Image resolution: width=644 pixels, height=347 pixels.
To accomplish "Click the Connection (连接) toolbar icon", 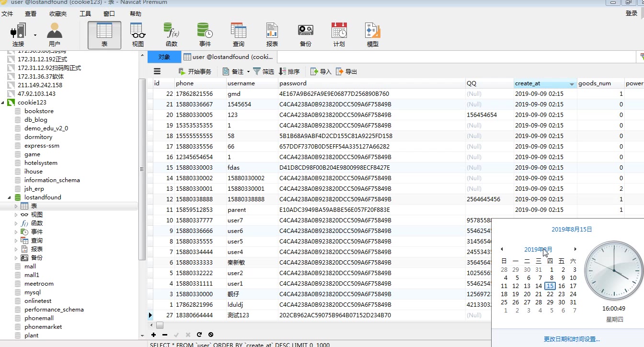I will pos(18,35).
